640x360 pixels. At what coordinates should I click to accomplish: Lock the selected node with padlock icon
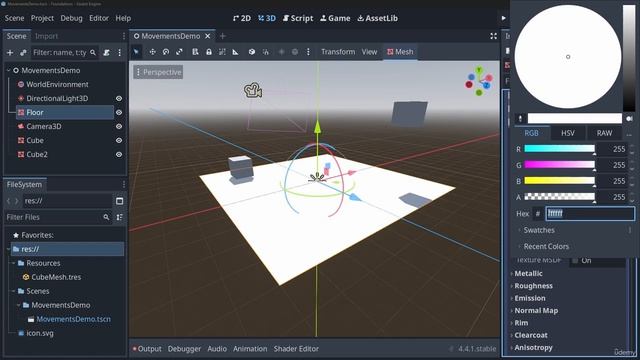tap(209, 52)
